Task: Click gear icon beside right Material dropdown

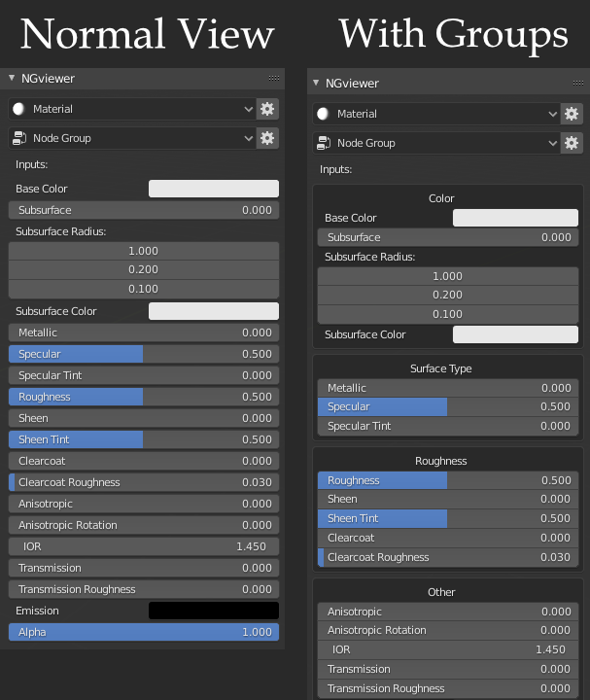Action: point(572,114)
